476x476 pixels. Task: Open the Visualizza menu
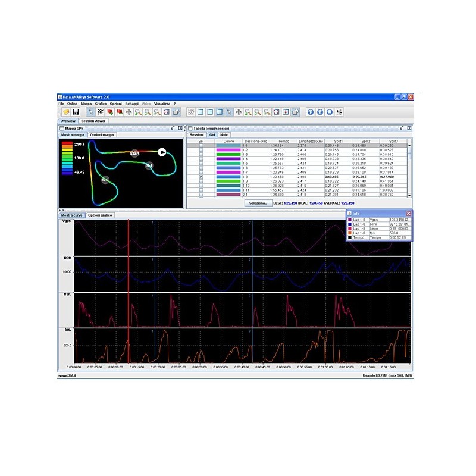(x=162, y=104)
